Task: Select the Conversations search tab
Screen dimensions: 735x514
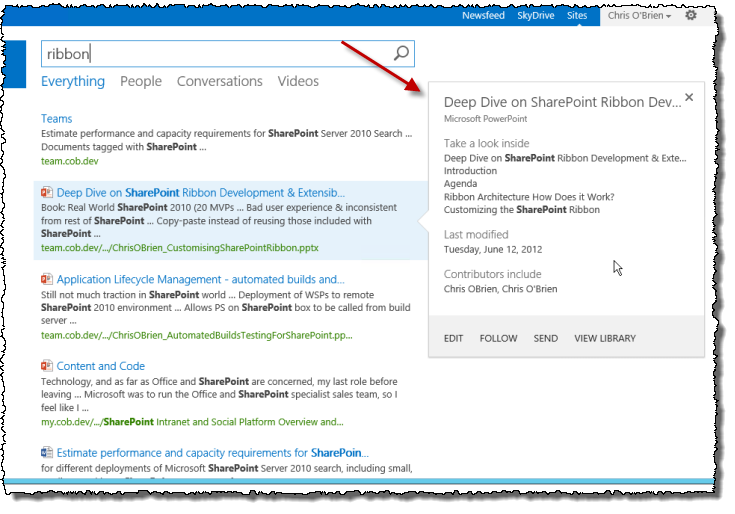Action: pos(219,81)
